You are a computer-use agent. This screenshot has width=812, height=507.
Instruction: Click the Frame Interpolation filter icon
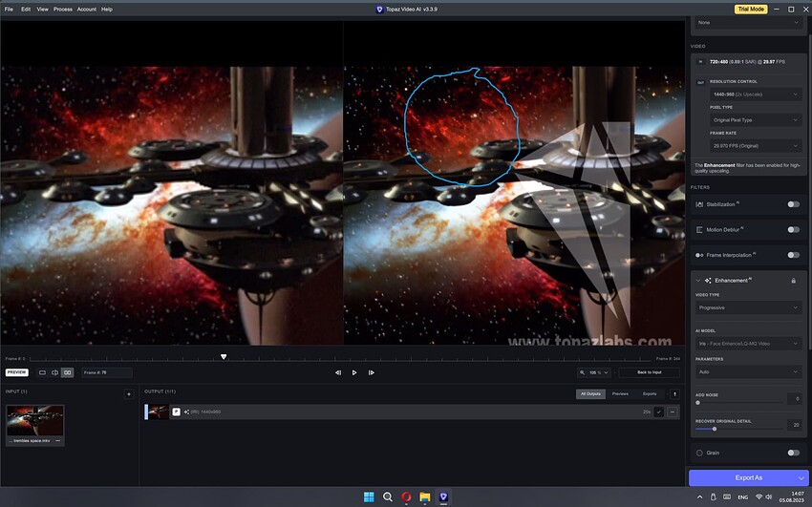pos(699,255)
